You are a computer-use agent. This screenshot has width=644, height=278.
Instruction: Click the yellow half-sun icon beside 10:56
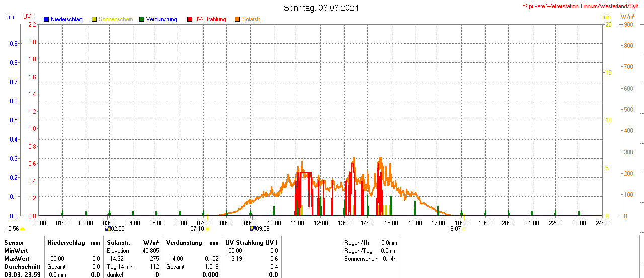(x=22, y=229)
